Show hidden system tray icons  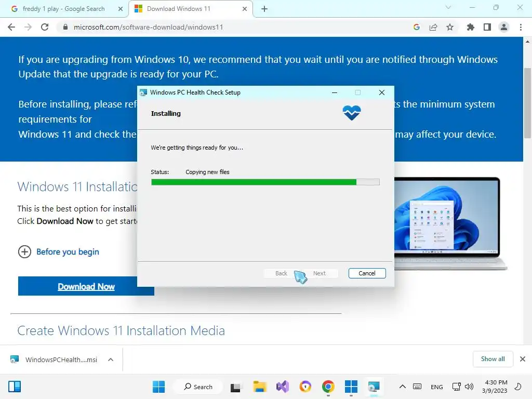click(x=403, y=387)
